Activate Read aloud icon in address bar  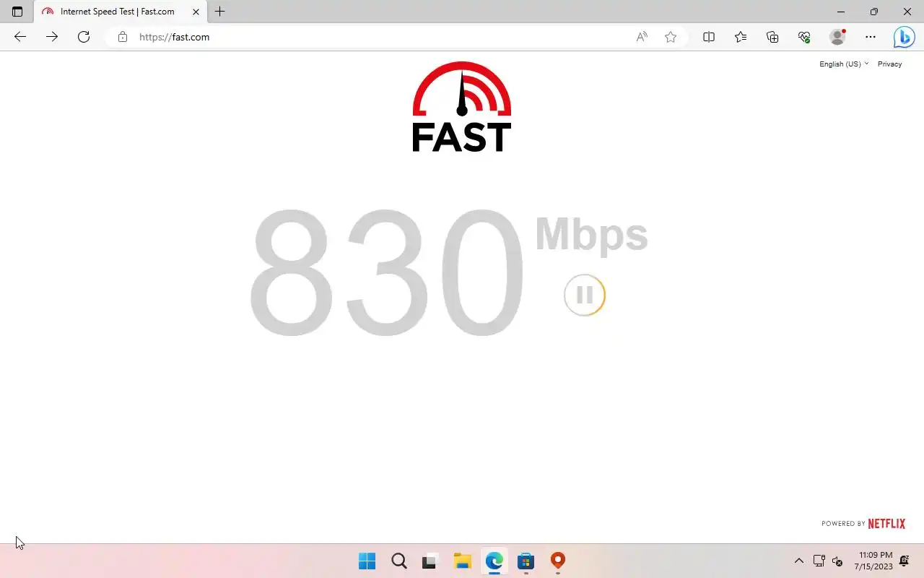(x=642, y=37)
